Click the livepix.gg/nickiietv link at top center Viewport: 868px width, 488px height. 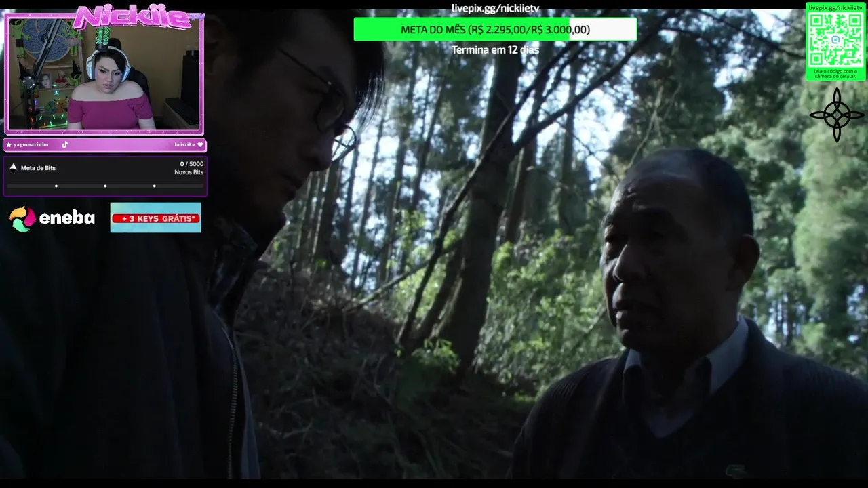495,9
